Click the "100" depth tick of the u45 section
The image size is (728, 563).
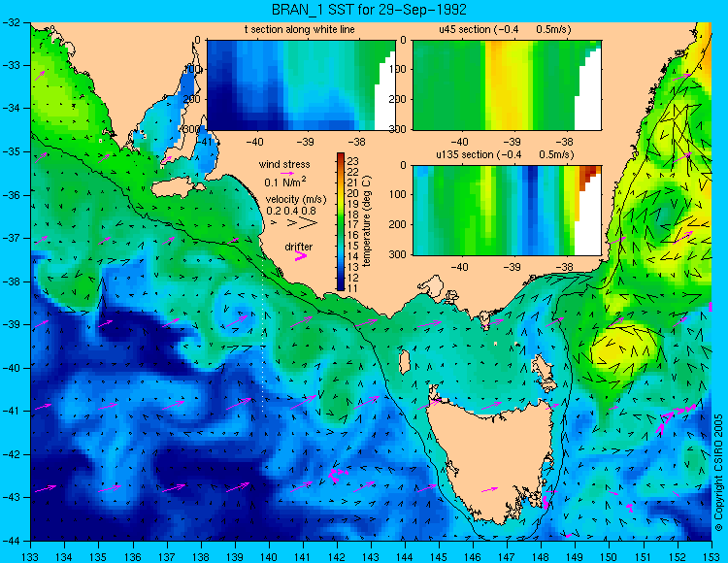pos(399,70)
